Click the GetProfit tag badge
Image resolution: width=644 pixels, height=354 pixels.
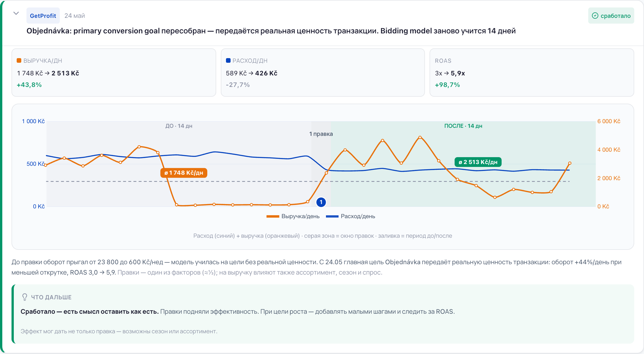click(x=43, y=16)
